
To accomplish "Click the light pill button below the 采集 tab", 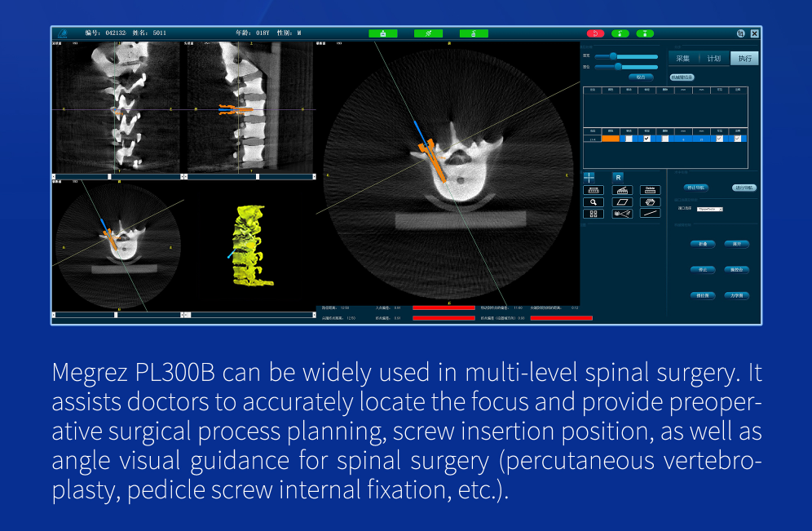I will 682,77.
